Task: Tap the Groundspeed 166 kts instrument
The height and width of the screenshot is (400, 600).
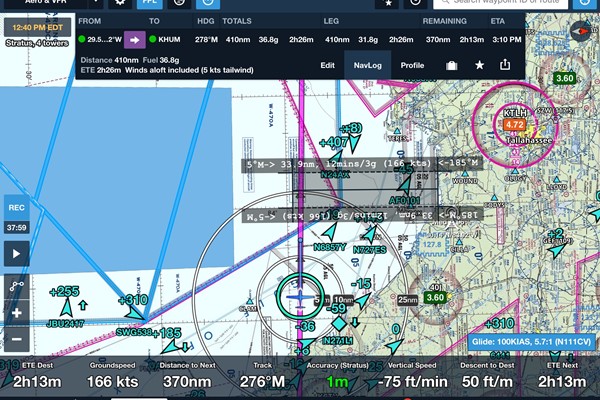Action: click(112, 375)
